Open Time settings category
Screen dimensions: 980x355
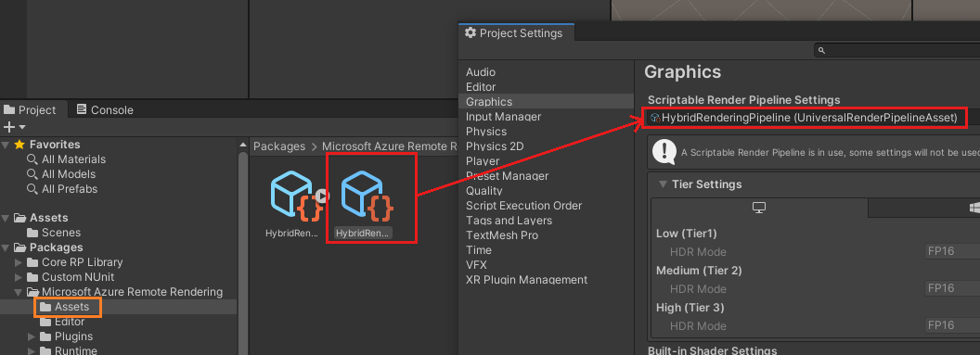[x=478, y=250]
